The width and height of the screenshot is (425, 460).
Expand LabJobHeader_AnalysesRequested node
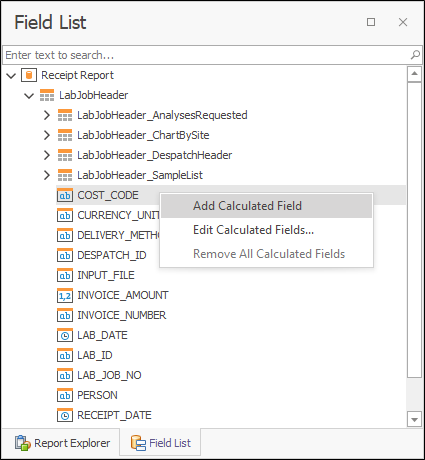tap(47, 115)
